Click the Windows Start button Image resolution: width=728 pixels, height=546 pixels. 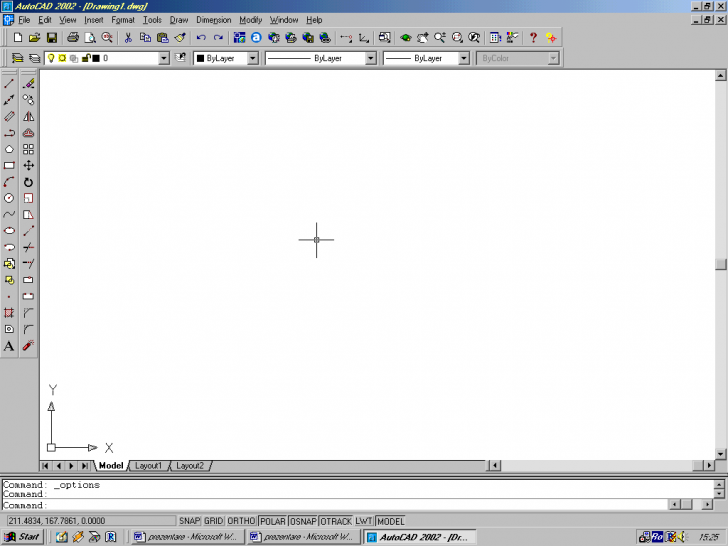[23, 537]
